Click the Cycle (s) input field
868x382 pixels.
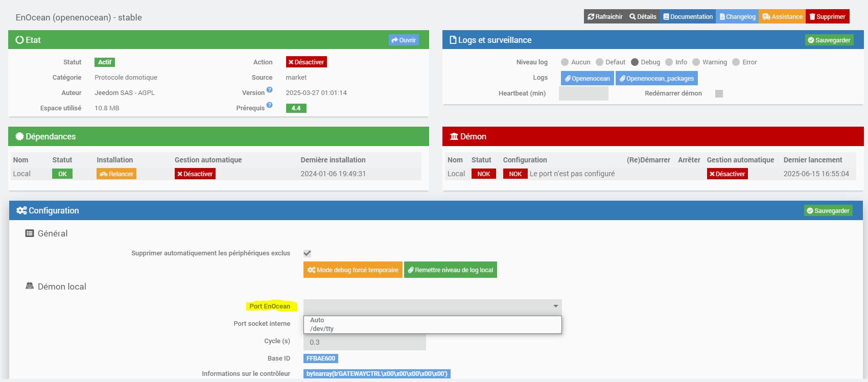pyautogui.click(x=365, y=342)
